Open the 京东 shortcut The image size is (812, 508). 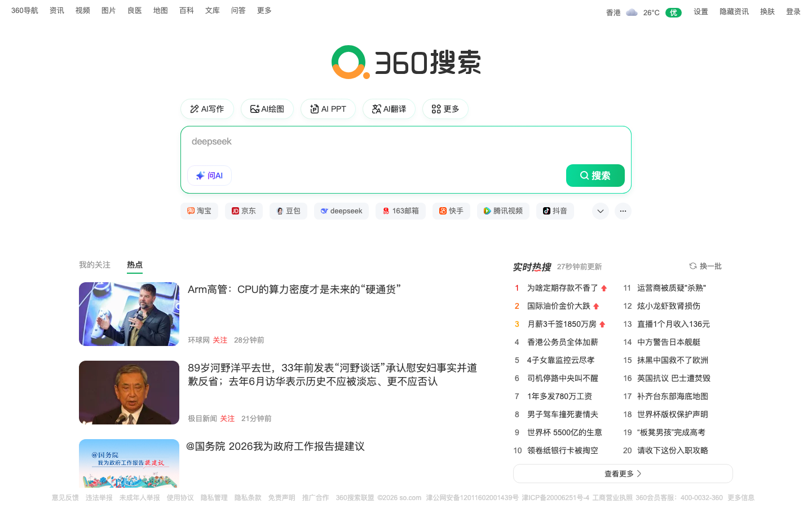pos(244,211)
